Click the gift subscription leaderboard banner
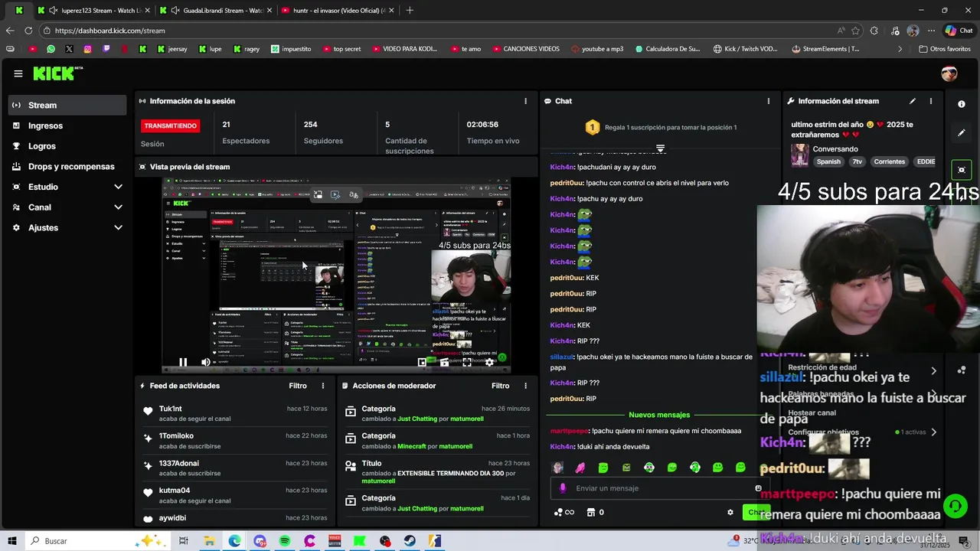 [659, 127]
